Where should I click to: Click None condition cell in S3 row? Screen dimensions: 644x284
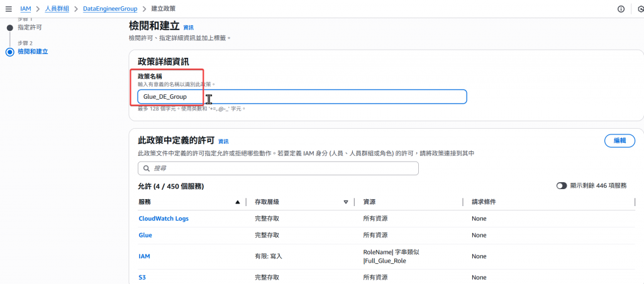(479, 278)
